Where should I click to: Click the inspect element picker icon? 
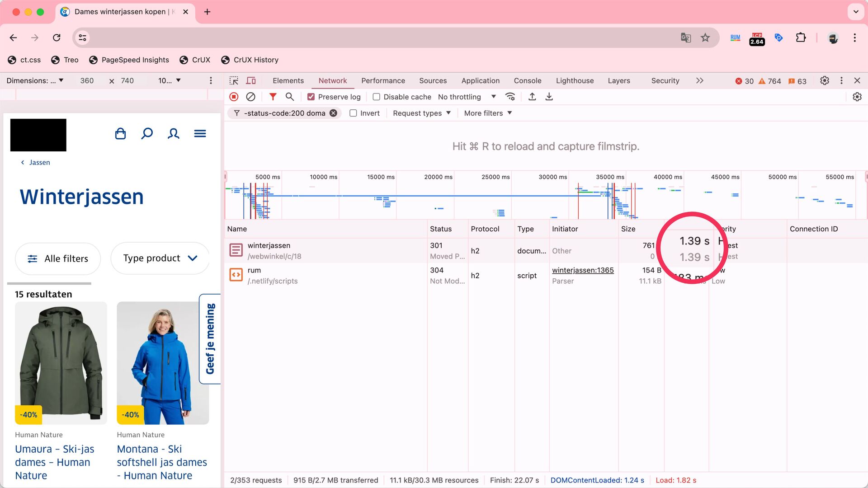[234, 80]
